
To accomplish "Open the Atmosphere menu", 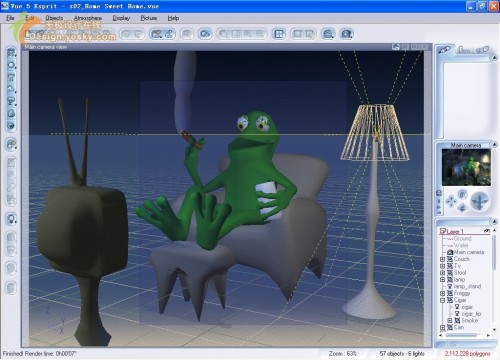I will coord(88,18).
